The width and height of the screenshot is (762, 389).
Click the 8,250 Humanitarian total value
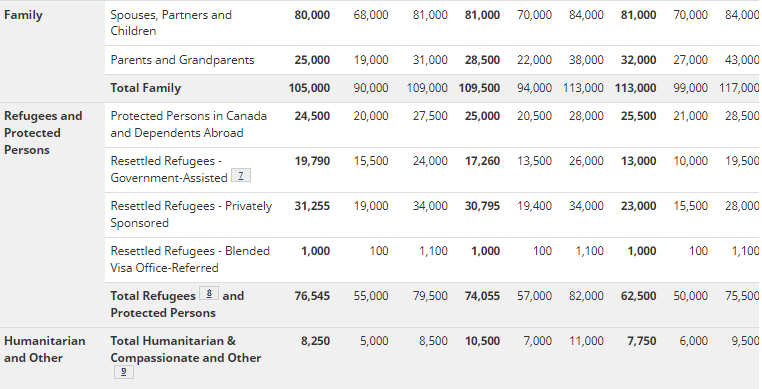click(x=315, y=341)
